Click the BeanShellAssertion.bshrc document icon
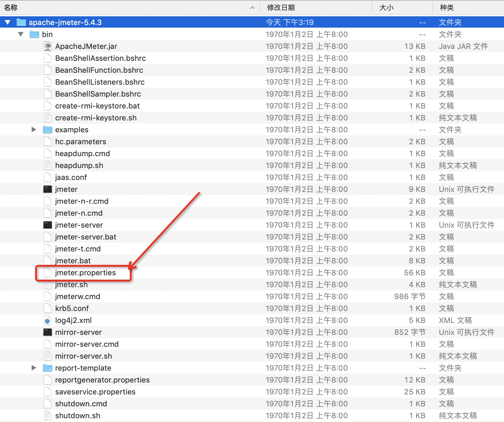This screenshot has width=504, height=422. pyautogui.click(x=48, y=58)
